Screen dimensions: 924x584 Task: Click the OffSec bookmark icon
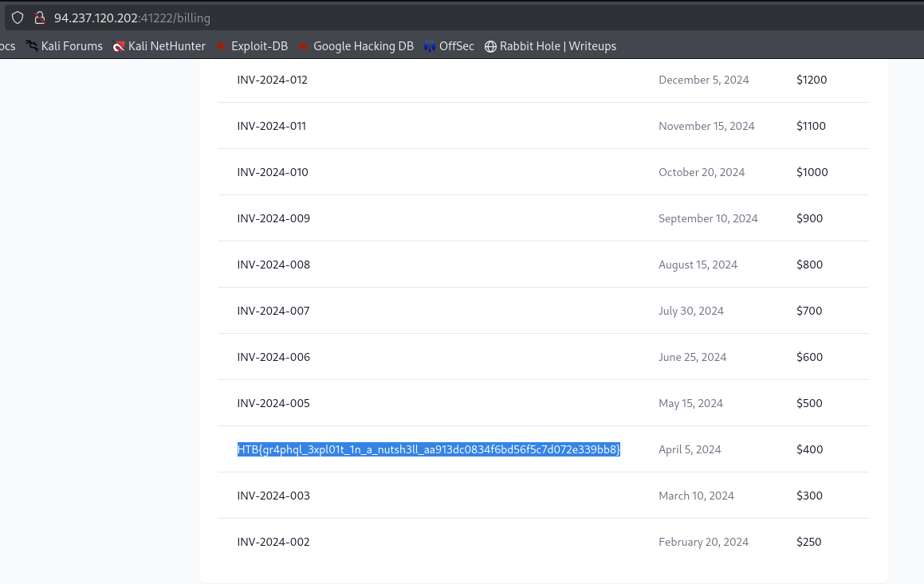pyautogui.click(x=430, y=46)
